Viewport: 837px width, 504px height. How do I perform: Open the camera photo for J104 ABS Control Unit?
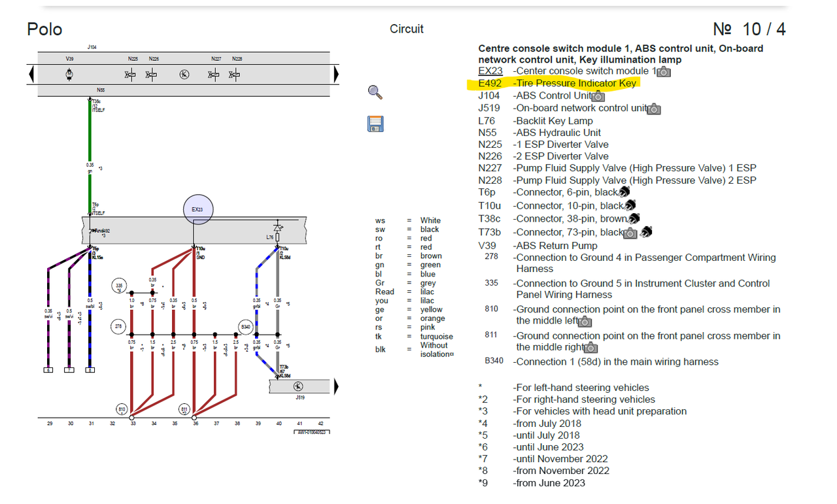[598, 96]
